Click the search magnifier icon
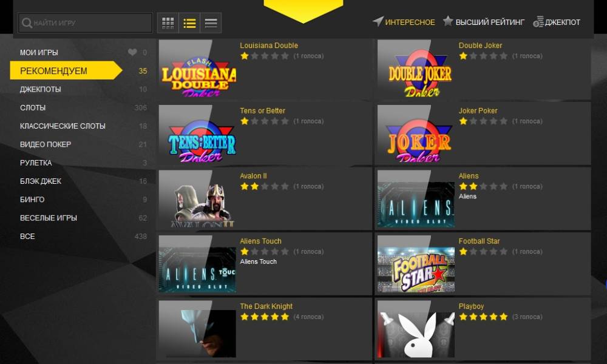This screenshot has height=364, width=607. coord(27,23)
